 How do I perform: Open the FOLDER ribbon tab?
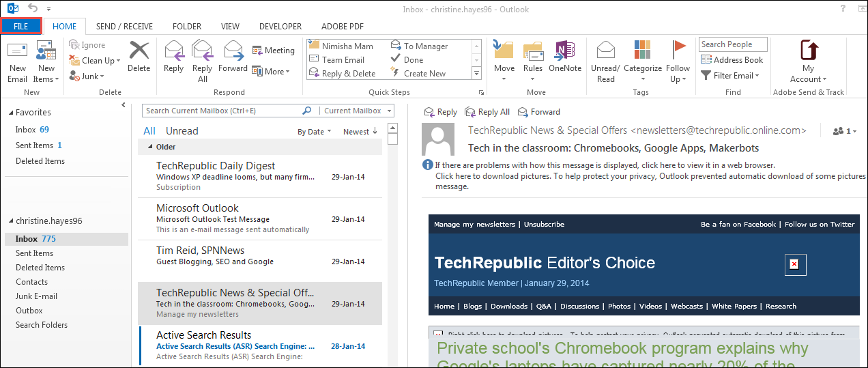point(187,26)
